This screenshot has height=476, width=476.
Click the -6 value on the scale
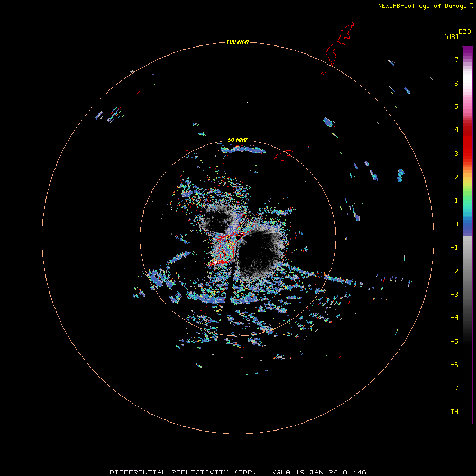[454, 365]
